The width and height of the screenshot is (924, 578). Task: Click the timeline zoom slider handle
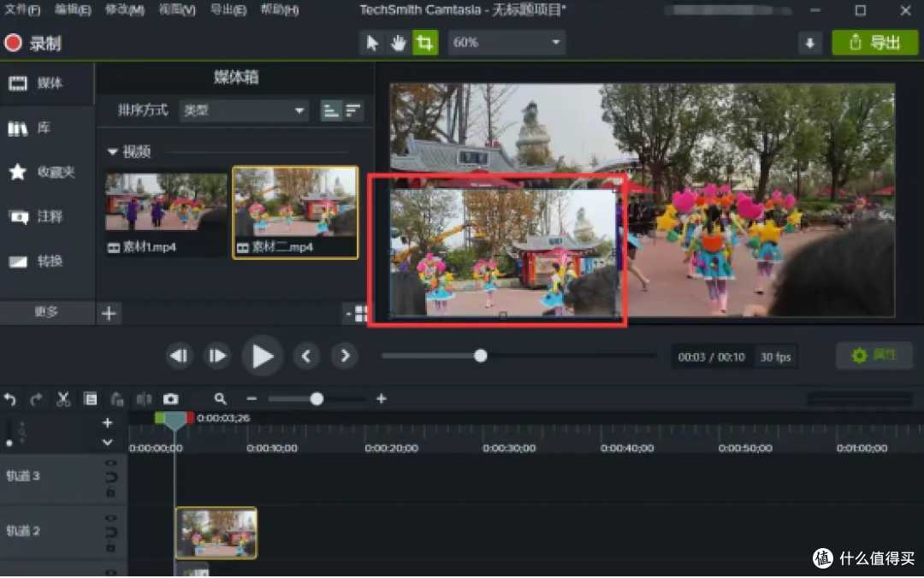(x=317, y=399)
